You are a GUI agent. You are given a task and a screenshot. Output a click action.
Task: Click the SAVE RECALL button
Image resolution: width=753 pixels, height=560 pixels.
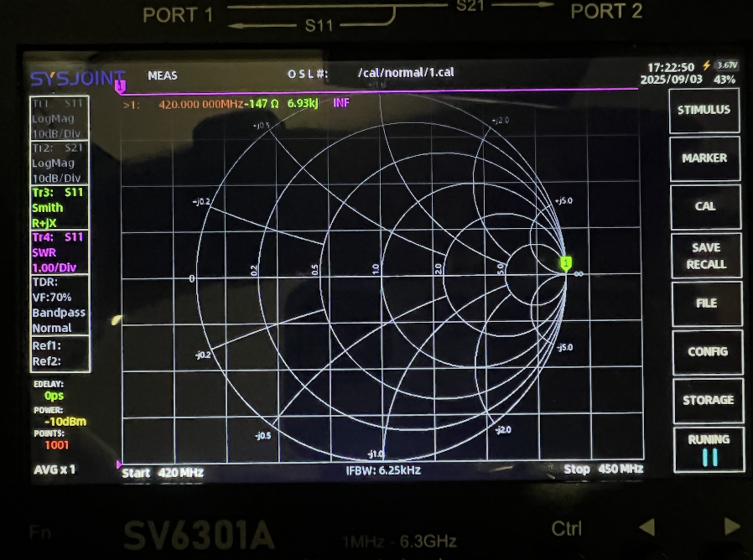[704, 256]
